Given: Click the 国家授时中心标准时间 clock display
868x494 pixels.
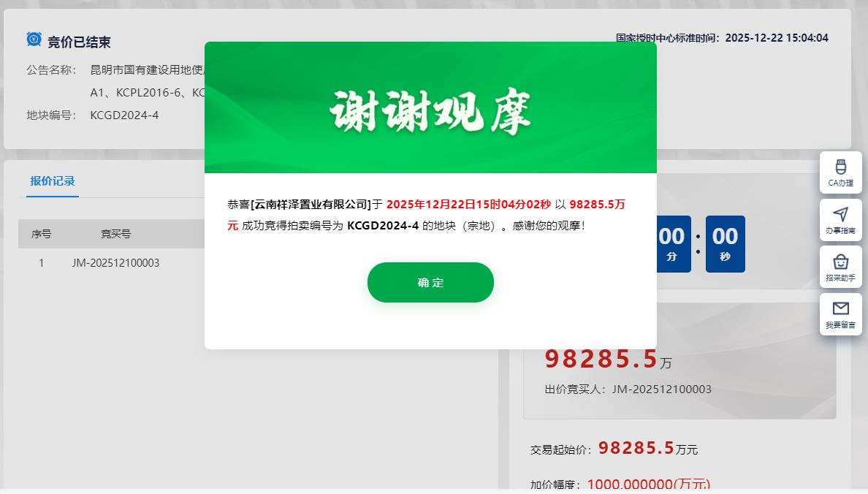Looking at the screenshot, I should tap(722, 38).
